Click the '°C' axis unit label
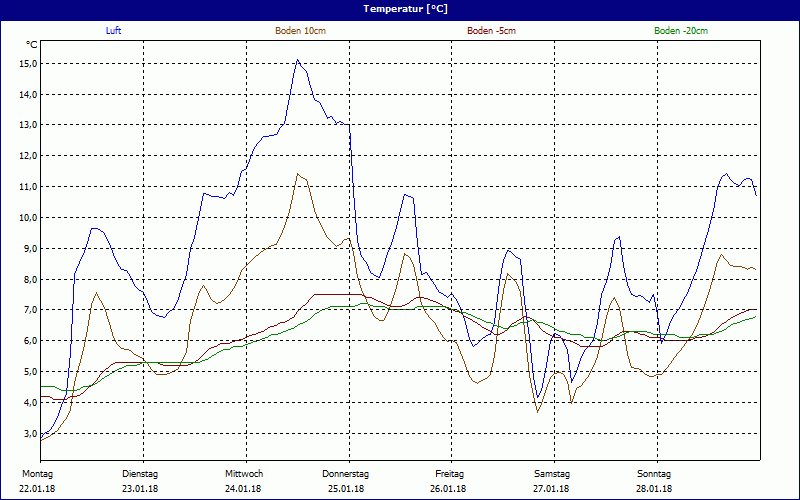Screen dimensions: 800x500 32,45
